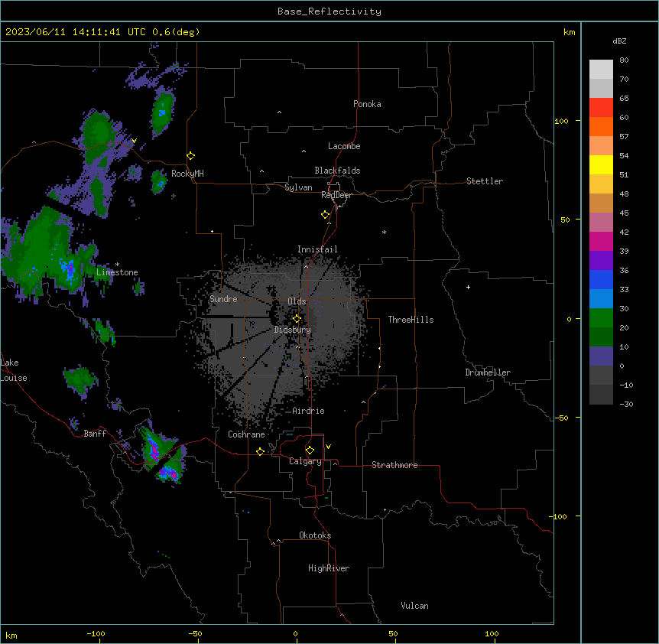Pick the blue legend swatch between 36 and 33

[601, 279]
